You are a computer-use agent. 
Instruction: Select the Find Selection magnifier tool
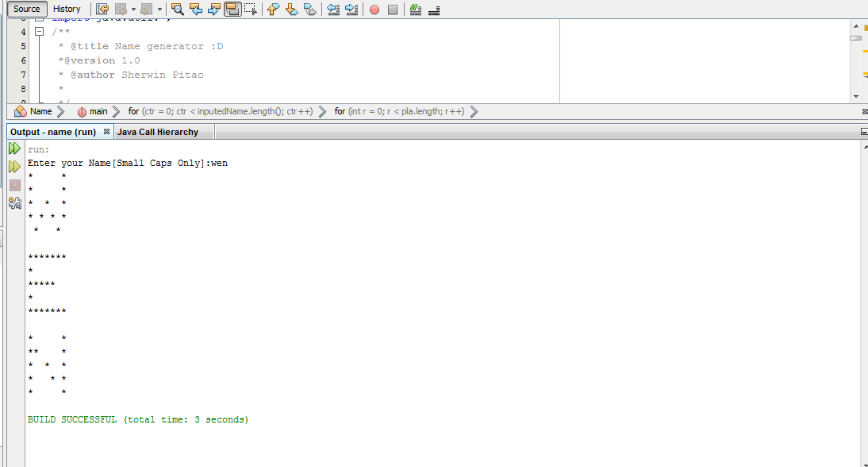(x=178, y=10)
